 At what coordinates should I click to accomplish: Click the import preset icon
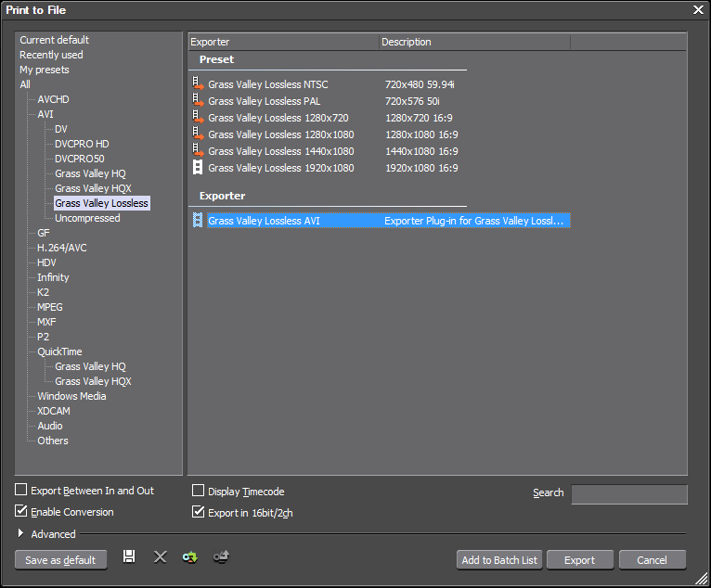coord(190,556)
